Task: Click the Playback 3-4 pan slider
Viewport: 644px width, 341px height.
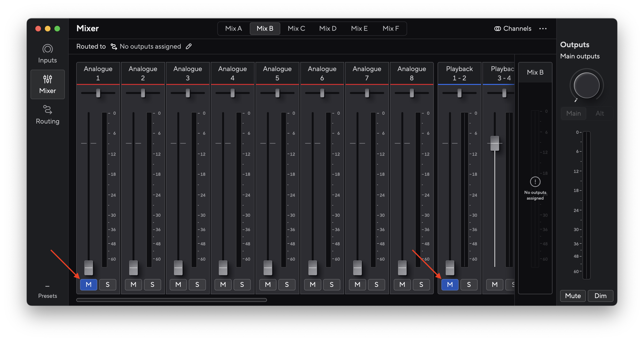Action: point(504,93)
